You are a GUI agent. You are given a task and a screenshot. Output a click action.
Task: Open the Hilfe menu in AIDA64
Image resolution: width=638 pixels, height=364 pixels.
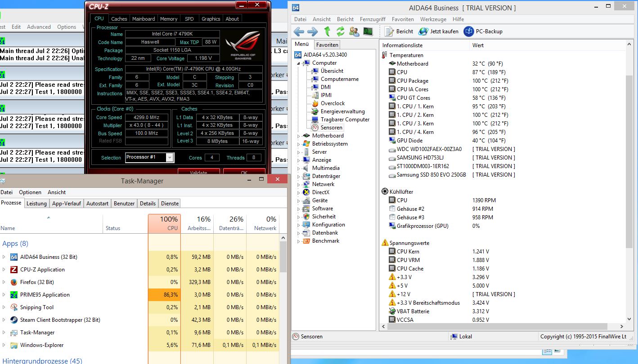pyautogui.click(x=458, y=19)
